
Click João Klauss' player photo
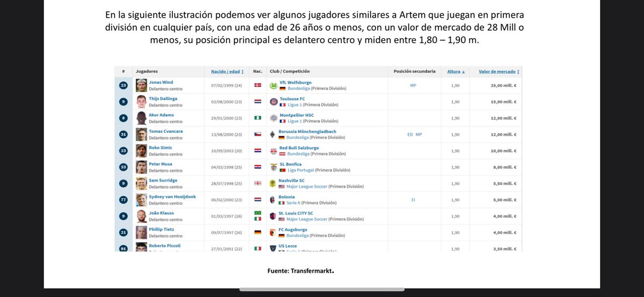(141, 216)
